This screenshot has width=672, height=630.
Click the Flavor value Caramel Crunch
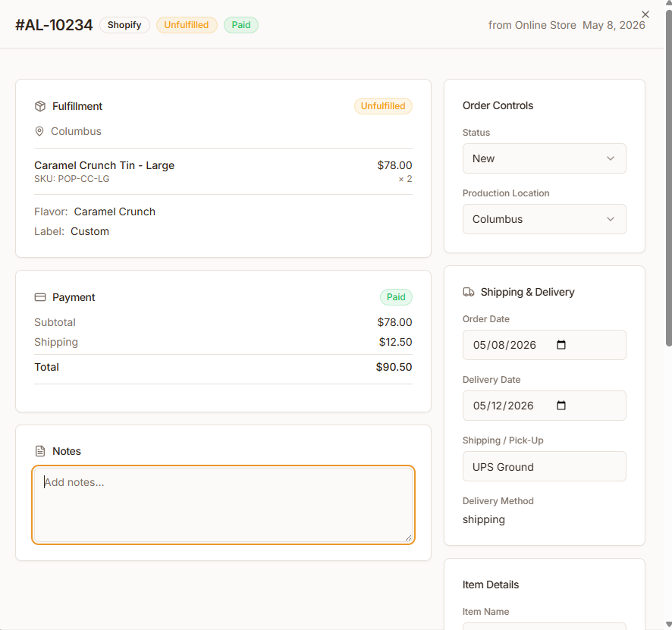[x=115, y=212]
